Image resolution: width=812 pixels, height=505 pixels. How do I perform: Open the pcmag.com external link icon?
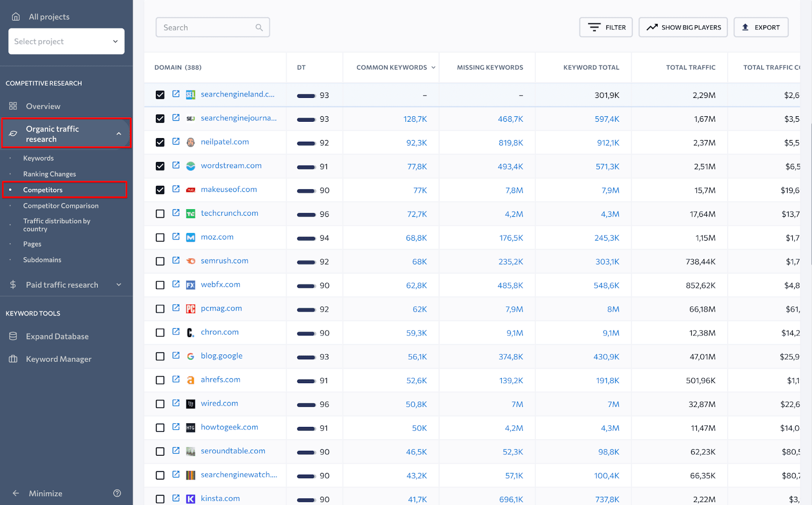(176, 308)
